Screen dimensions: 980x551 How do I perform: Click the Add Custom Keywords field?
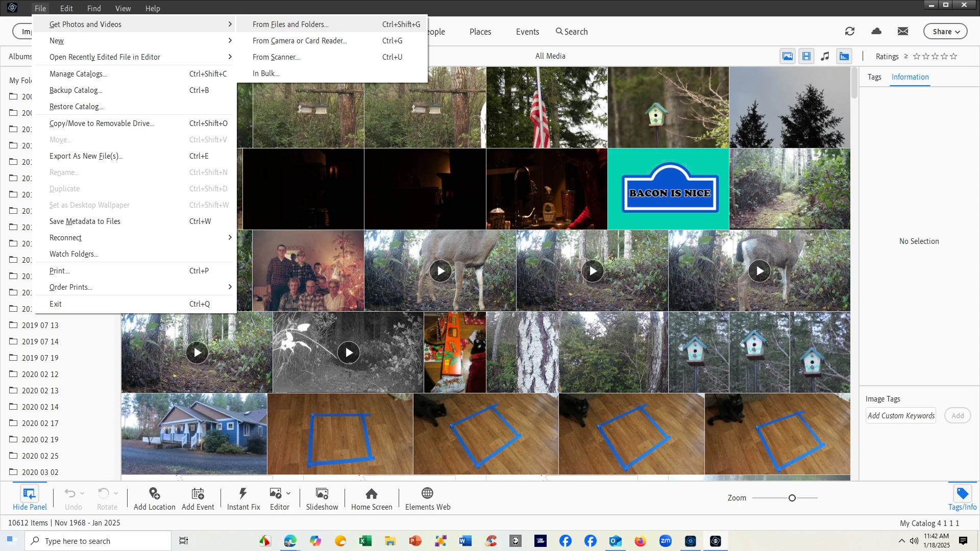coord(901,416)
